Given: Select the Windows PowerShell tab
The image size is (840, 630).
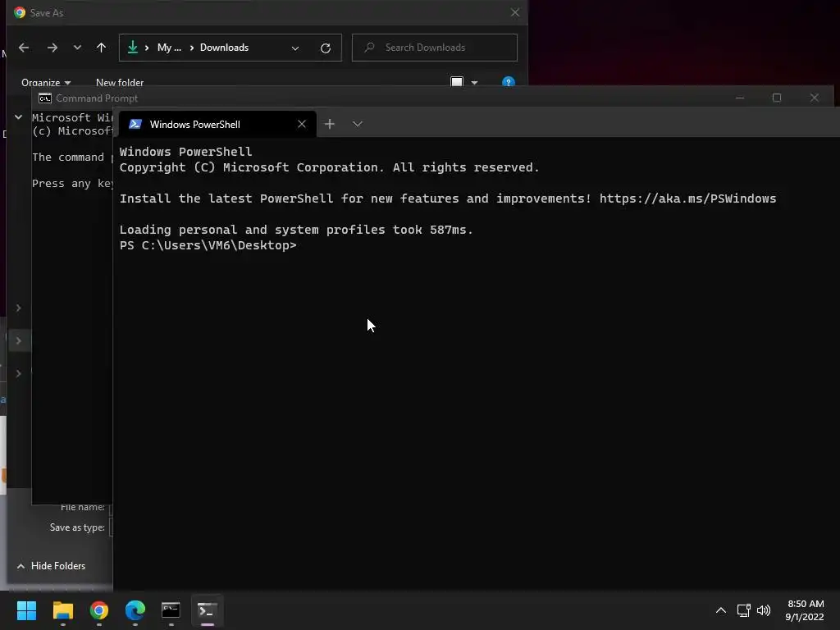Looking at the screenshot, I should point(217,125).
